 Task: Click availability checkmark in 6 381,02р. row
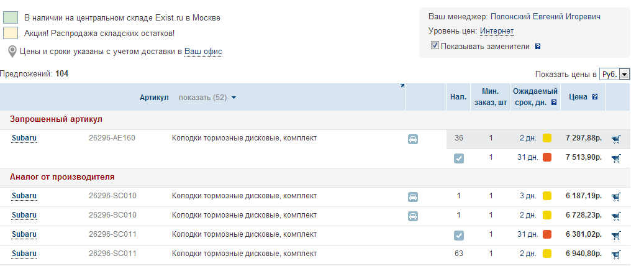point(459,236)
